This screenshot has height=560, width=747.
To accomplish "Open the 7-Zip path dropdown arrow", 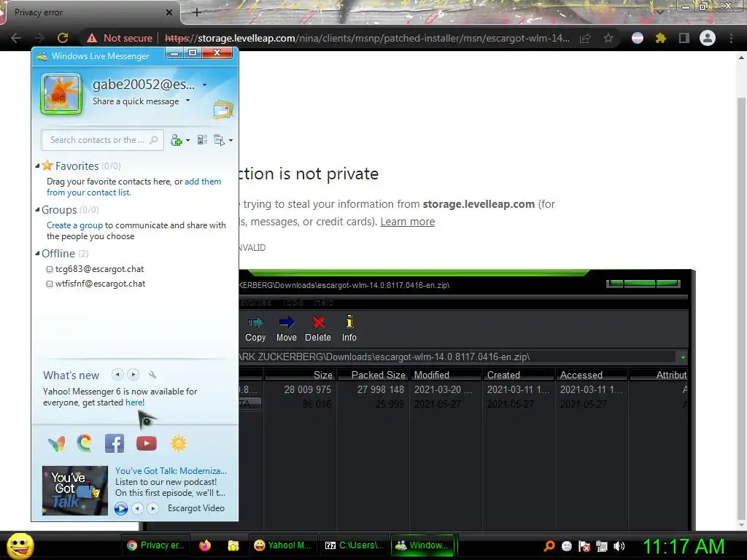I will coord(683,357).
